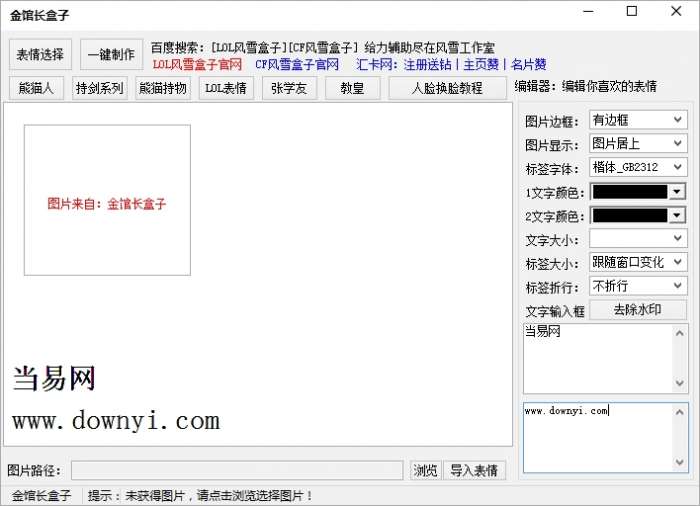
Task: Select the 教皇 category button
Action: (353, 88)
